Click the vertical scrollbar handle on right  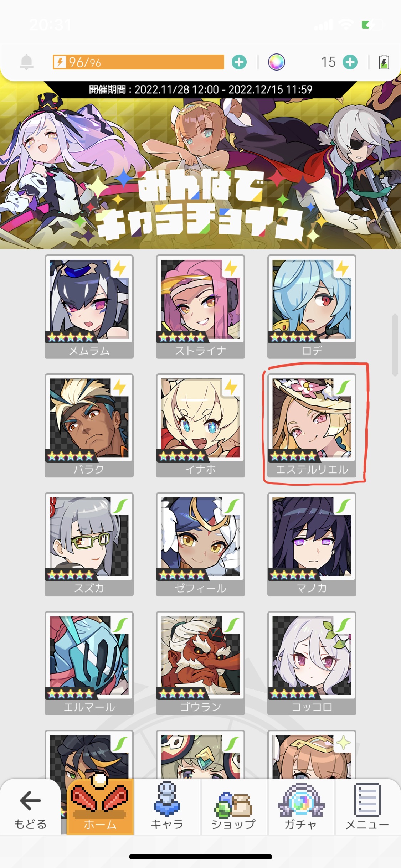[x=395, y=345]
